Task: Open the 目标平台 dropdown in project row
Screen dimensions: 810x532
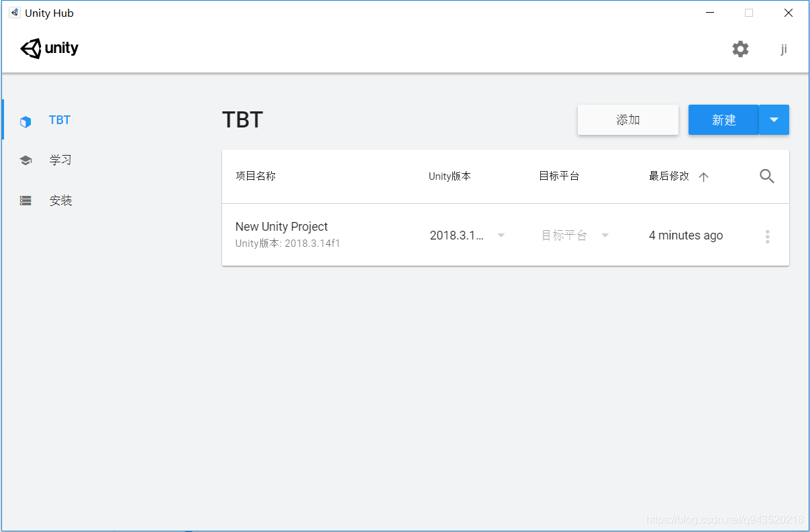Action: pos(575,235)
